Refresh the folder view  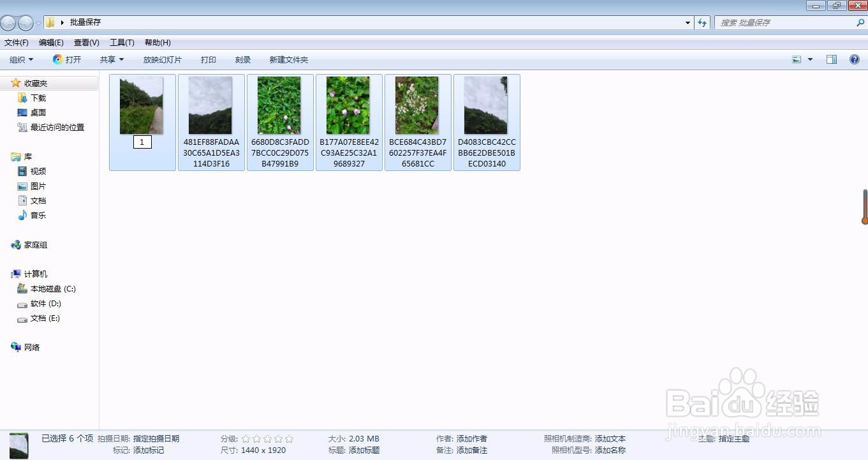coord(702,23)
